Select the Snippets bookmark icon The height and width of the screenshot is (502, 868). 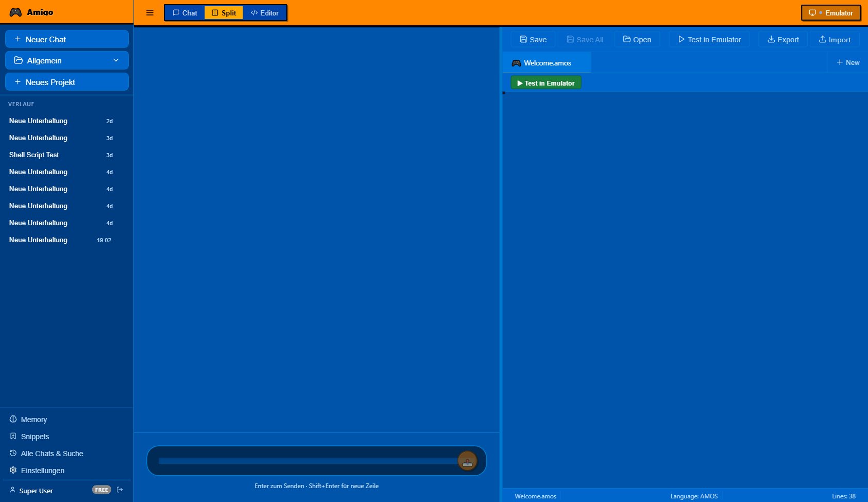click(13, 436)
